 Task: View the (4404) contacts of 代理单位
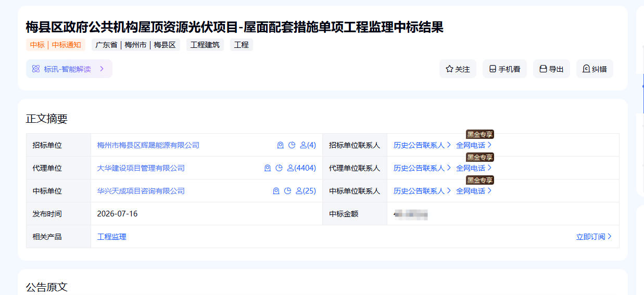tap(301, 168)
